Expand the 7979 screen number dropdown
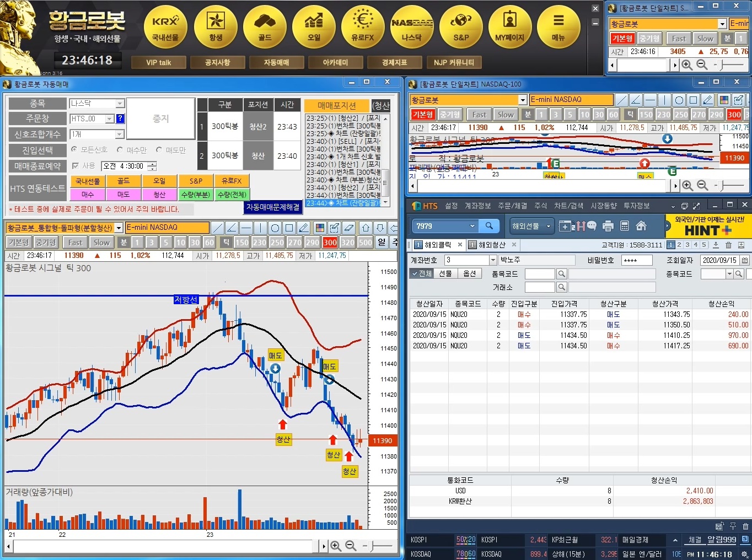752x560 pixels. pos(472,226)
